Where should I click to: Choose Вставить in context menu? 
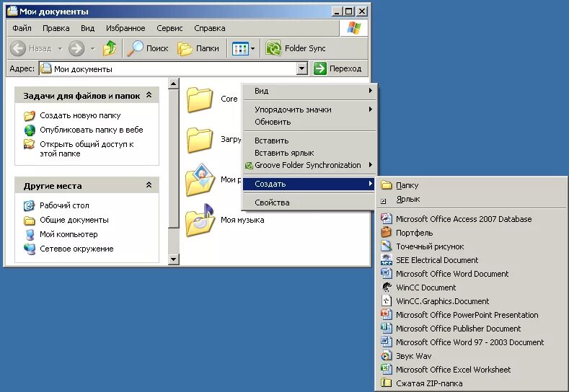click(309, 141)
